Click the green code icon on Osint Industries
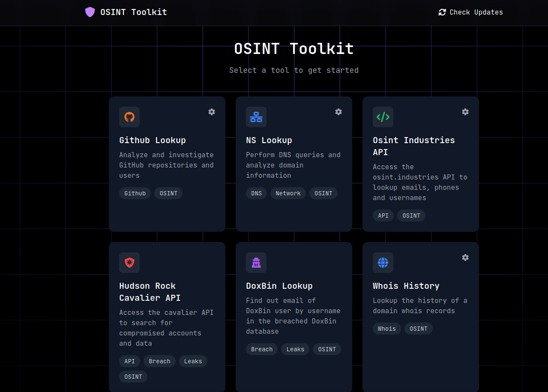Viewport: 548px width, 392px height. [x=383, y=117]
